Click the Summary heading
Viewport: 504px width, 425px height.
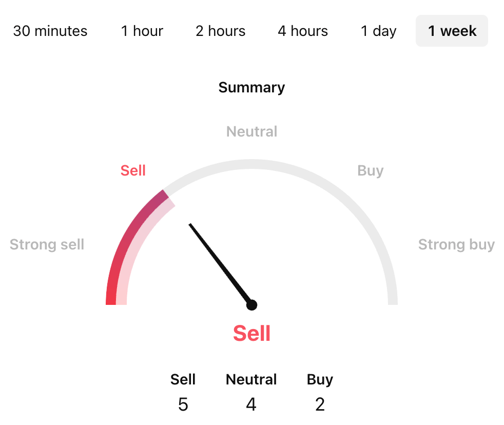[251, 87]
